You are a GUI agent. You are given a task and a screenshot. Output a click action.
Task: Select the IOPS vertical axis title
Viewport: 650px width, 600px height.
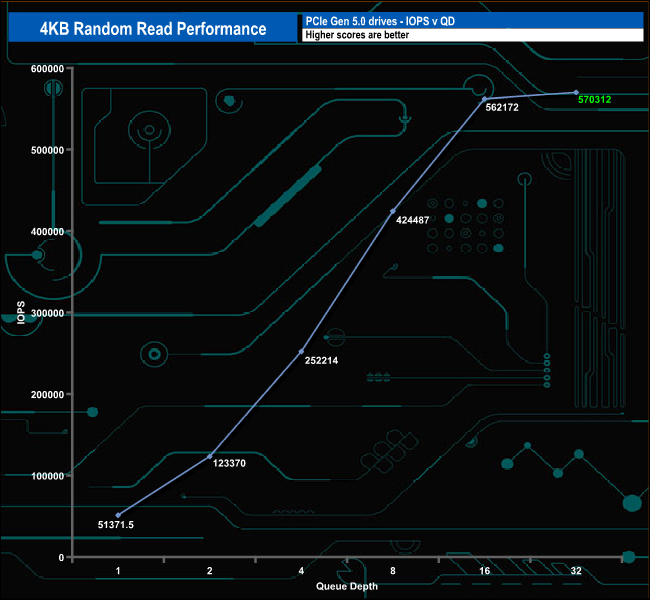[x=21, y=312]
